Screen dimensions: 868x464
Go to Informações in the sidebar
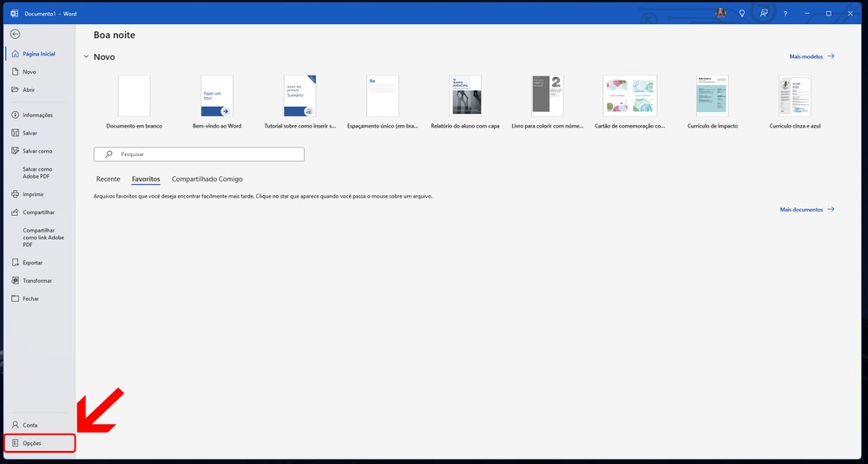[37, 114]
